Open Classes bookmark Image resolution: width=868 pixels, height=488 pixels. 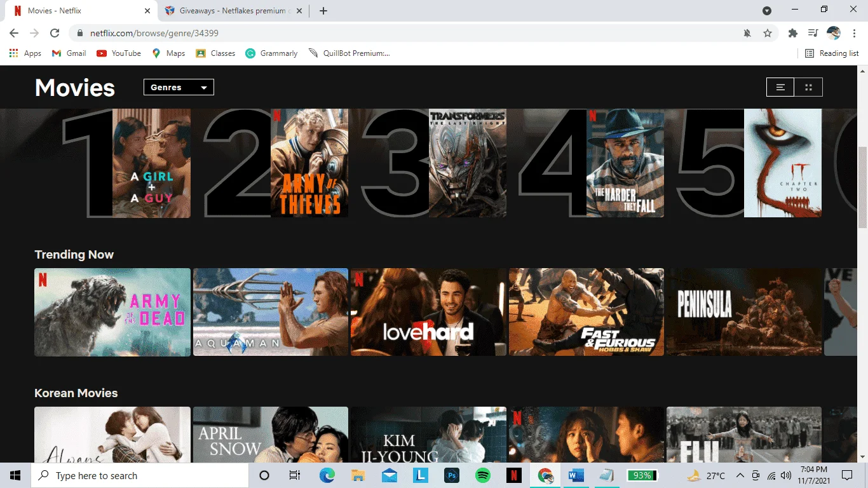pyautogui.click(x=215, y=53)
